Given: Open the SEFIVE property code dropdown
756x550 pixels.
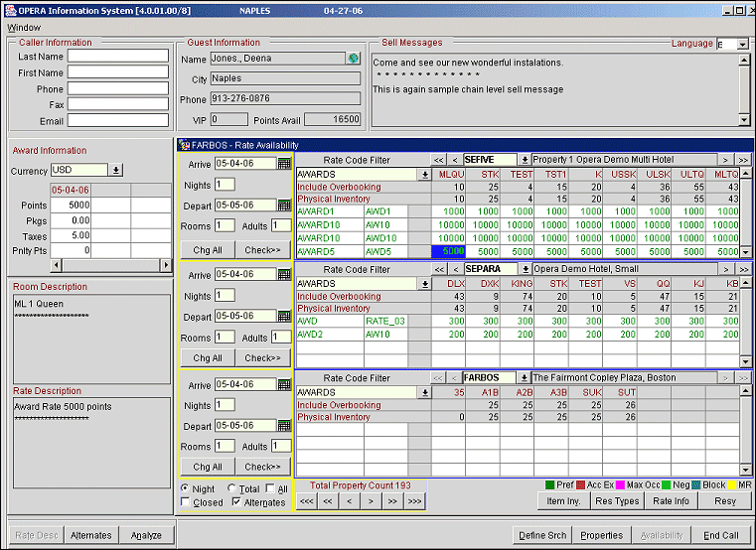Looking at the screenshot, I should click(x=525, y=159).
